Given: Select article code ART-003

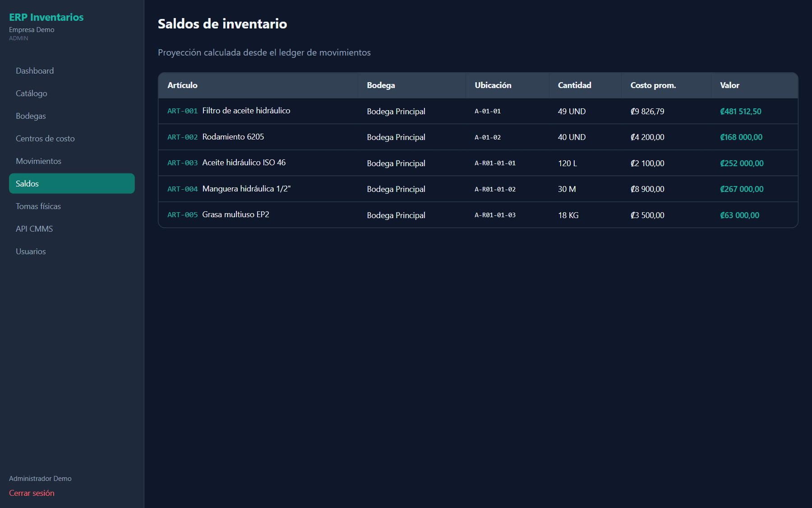Looking at the screenshot, I should (x=182, y=163).
